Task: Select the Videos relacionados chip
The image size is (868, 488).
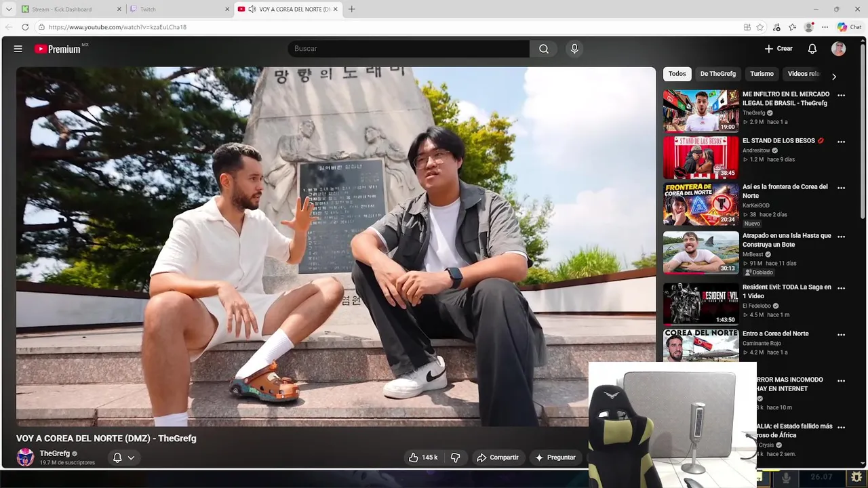Action: click(804, 74)
